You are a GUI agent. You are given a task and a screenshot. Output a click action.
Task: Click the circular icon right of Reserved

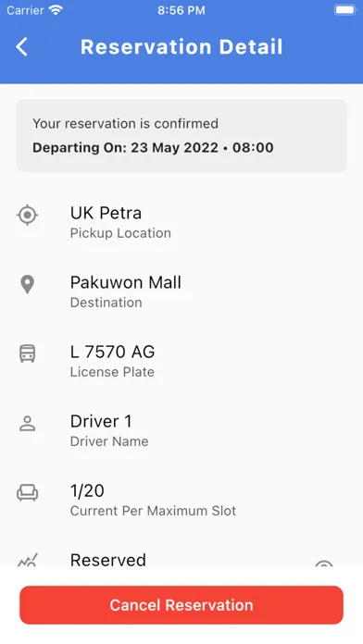[x=323, y=563]
